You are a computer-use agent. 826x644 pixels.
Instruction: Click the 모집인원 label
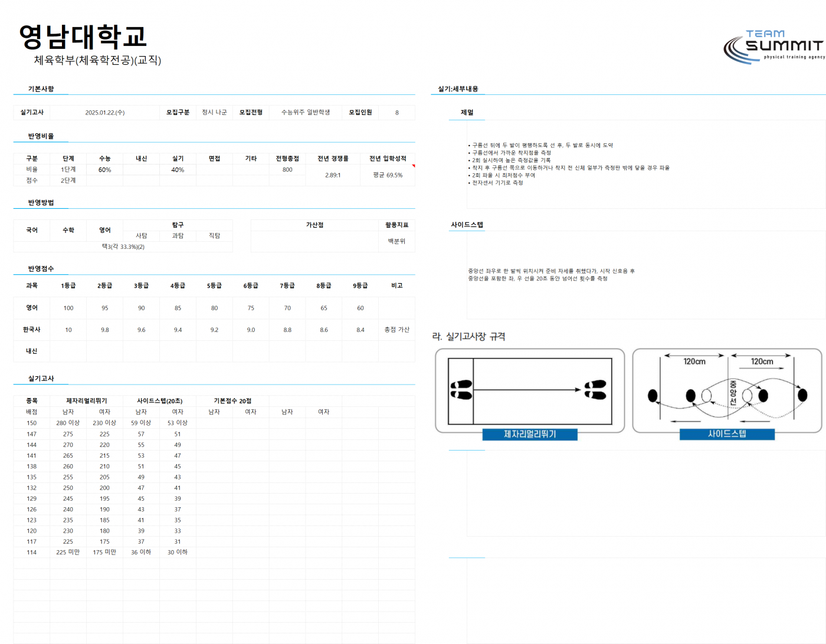click(360, 112)
